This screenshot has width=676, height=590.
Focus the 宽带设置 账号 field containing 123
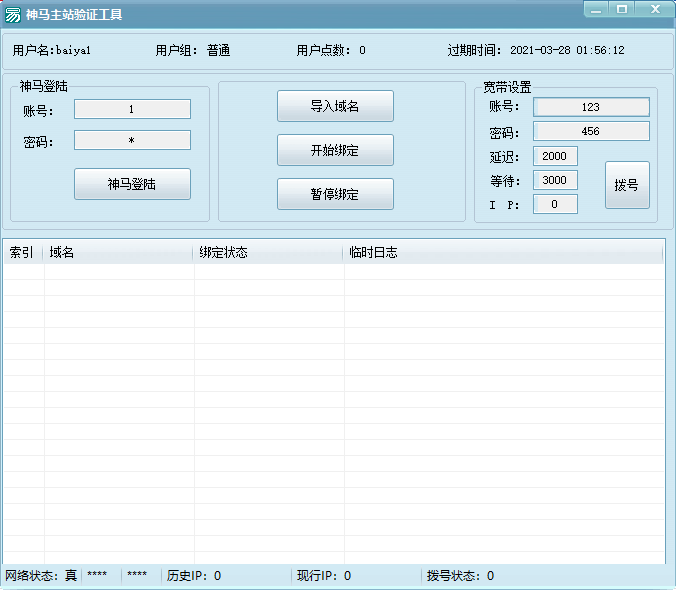coord(592,107)
